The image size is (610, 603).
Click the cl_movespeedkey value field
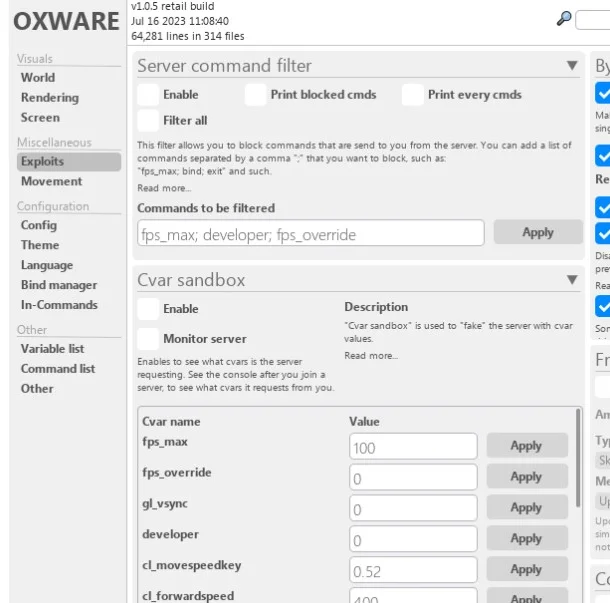[x=413, y=570]
